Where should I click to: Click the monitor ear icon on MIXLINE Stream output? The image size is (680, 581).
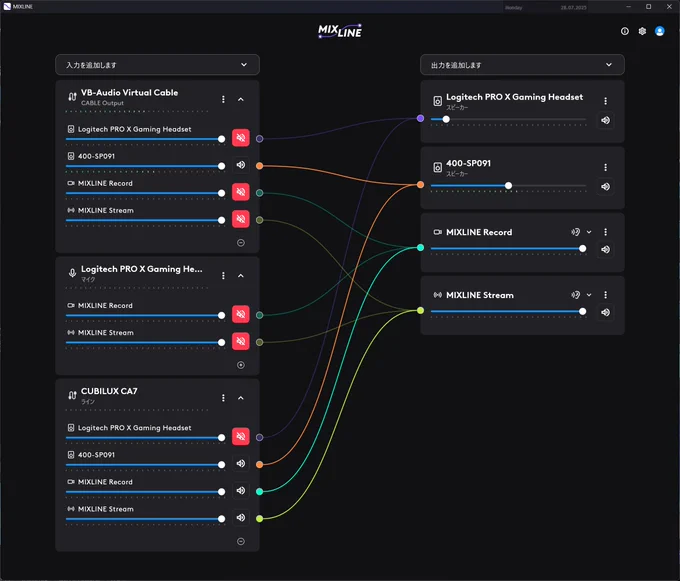pos(575,295)
